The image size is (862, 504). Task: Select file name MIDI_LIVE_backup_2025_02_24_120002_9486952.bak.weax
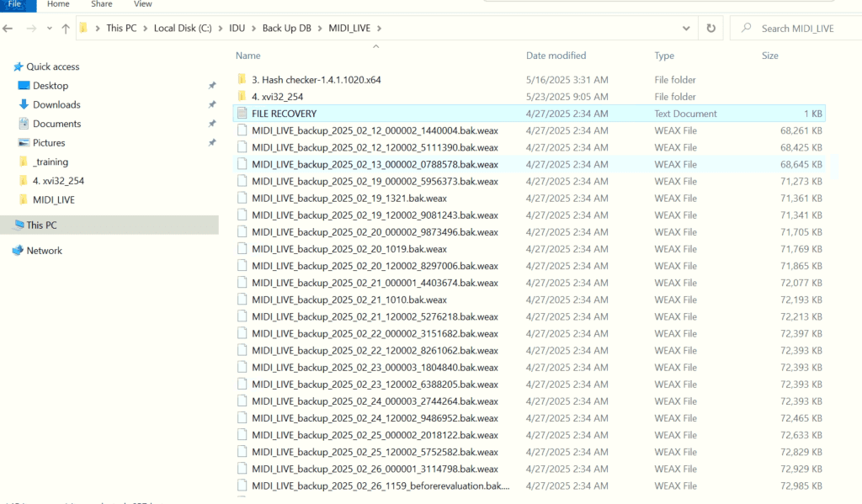375,418
